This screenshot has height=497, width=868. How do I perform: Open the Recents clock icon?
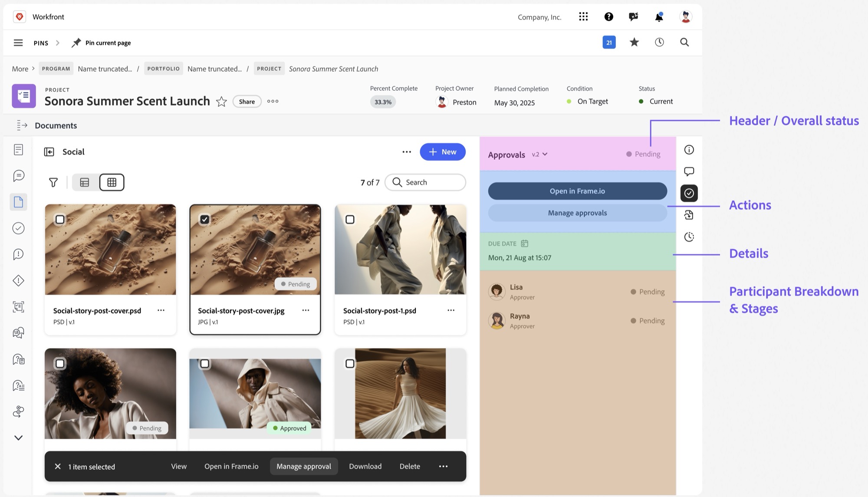(659, 42)
